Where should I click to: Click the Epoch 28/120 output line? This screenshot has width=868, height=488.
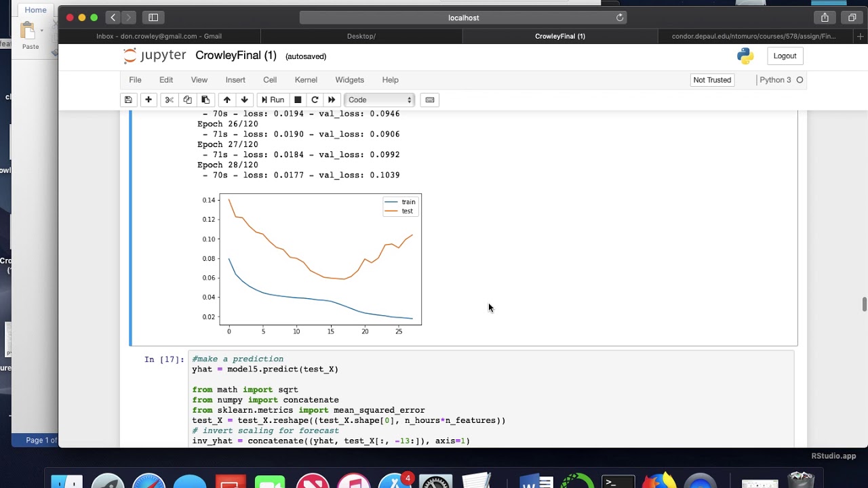[227, 165]
